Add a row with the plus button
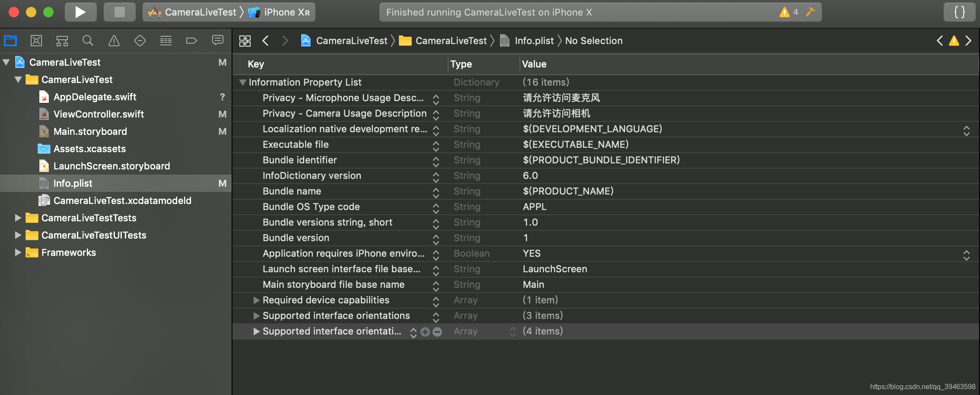The width and height of the screenshot is (980, 395). pos(425,331)
